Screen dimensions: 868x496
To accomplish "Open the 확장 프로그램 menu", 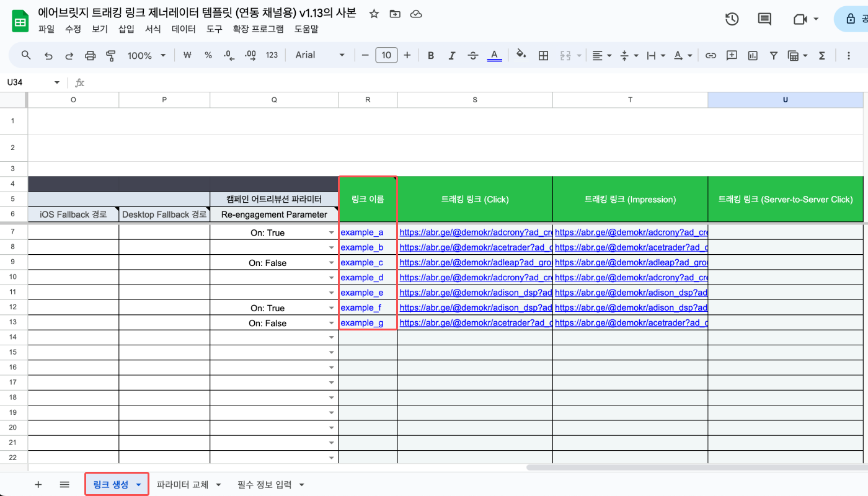I will pos(258,29).
